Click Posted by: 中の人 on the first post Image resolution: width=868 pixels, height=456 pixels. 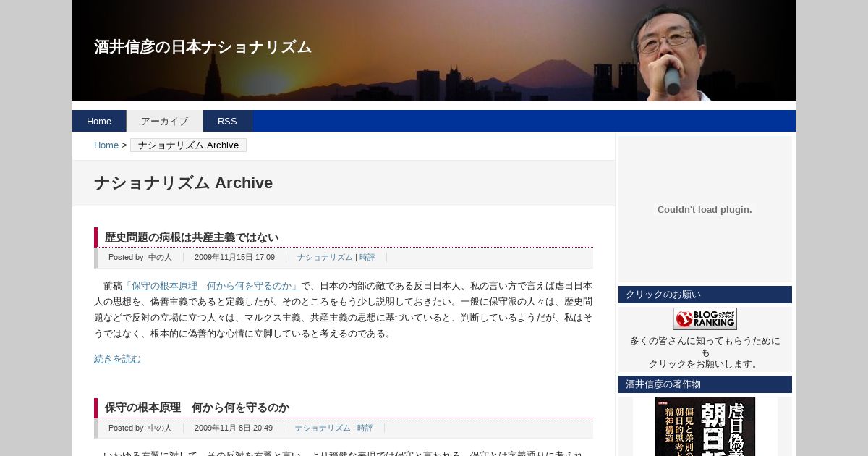140,257
